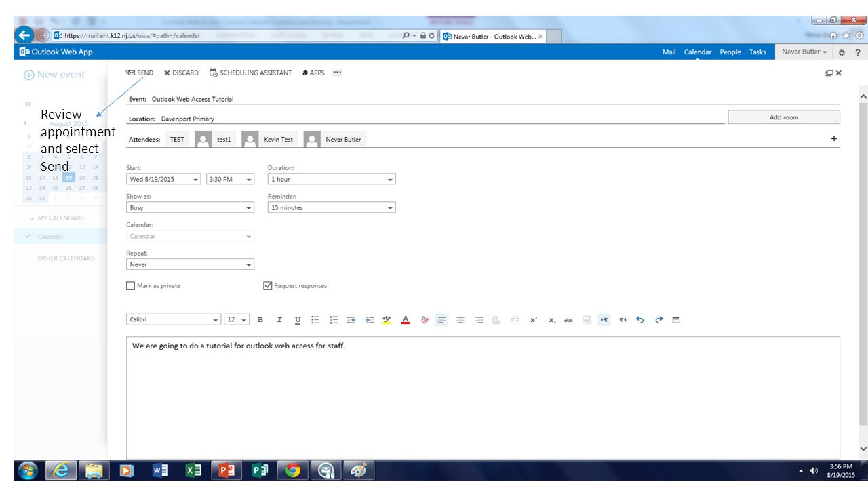The image size is (868, 488).
Task: Open the Apps menu in event toolbar
Action: 313,73
